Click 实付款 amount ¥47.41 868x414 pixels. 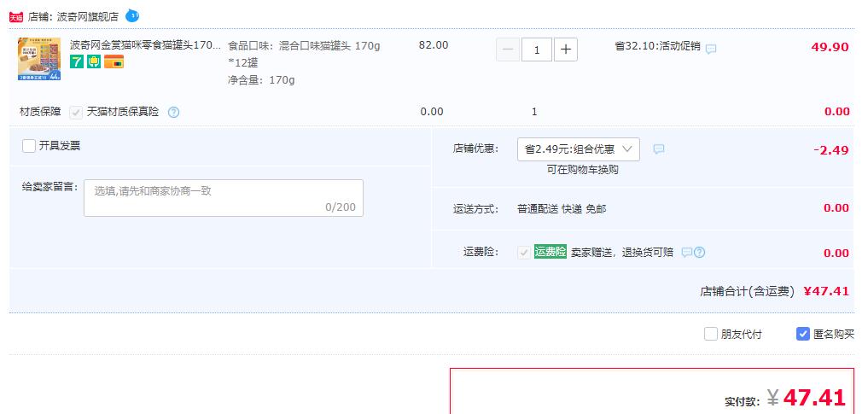pyautogui.click(x=807, y=398)
